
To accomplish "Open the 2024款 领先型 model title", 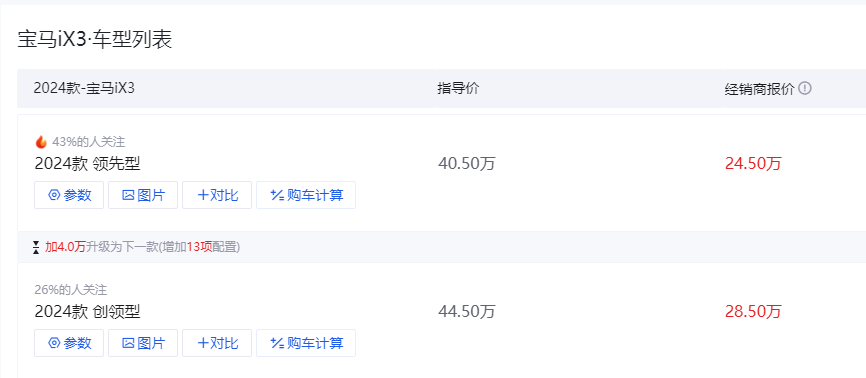I will click(87, 164).
